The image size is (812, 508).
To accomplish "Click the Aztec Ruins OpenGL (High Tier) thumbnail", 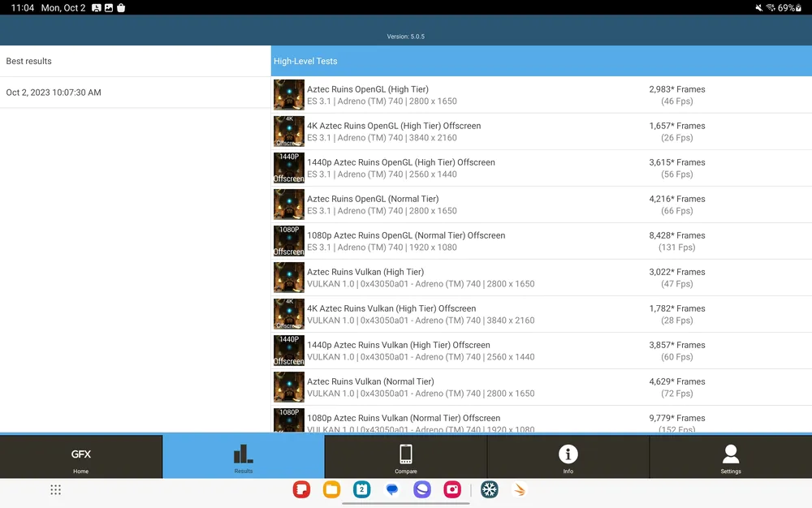I will tap(289, 95).
